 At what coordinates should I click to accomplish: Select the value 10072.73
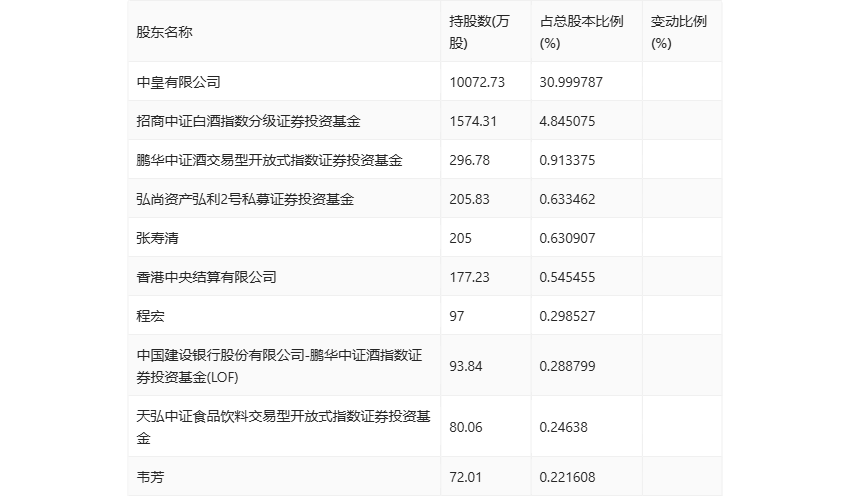[477, 82]
